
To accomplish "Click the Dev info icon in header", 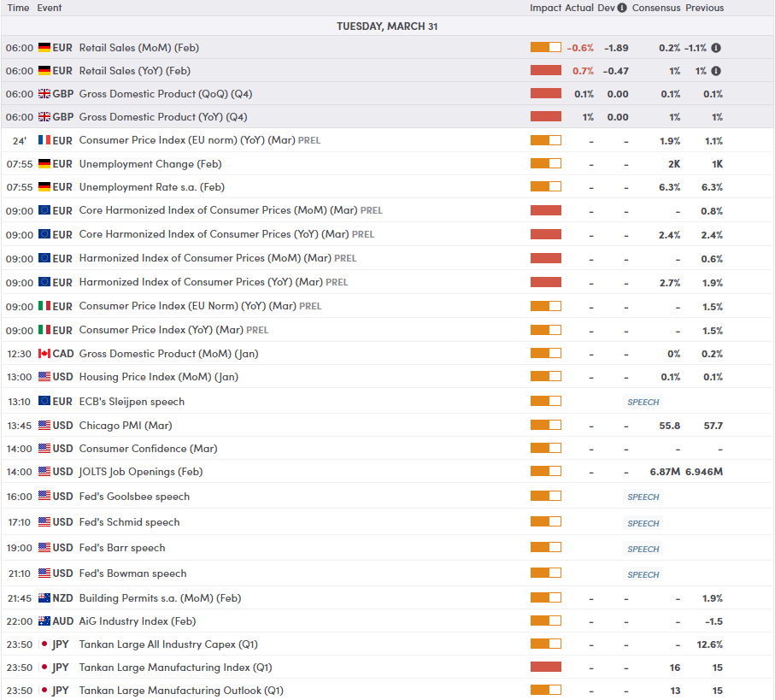I will pos(622,8).
